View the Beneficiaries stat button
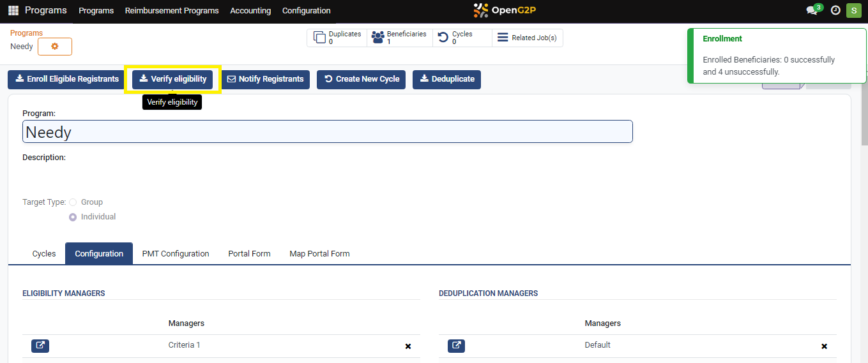Viewport: 868px width, 363px height. pyautogui.click(x=399, y=38)
